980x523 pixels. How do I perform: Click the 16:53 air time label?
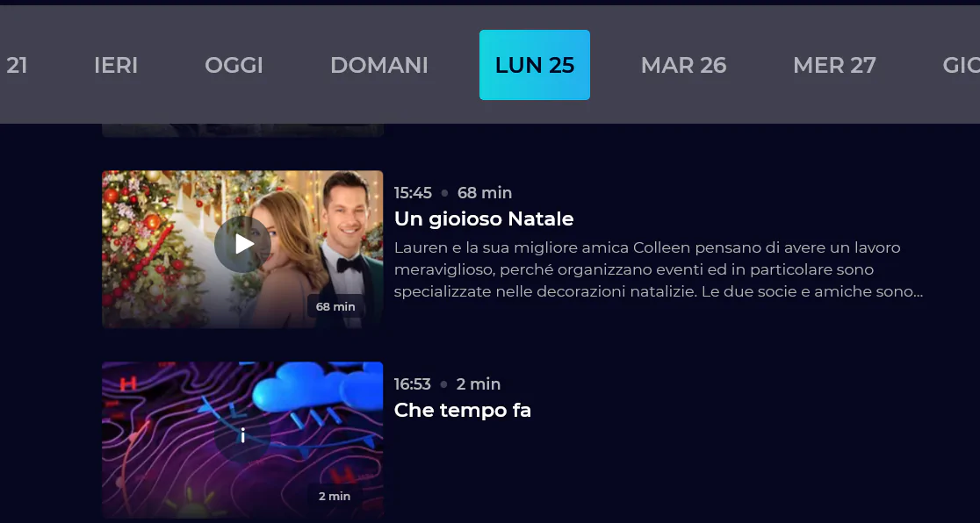click(x=413, y=383)
